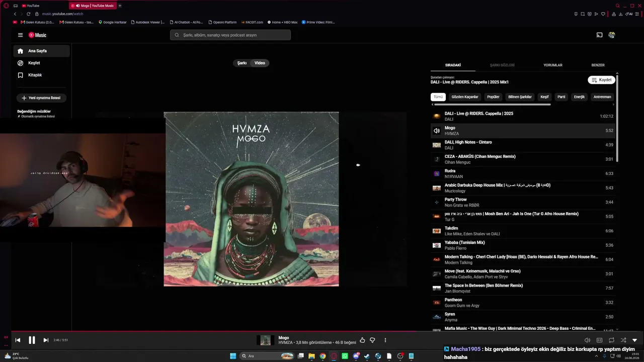Open the cast to device icon
Viewport: 644px width, 362px height.
click(599, 35)
